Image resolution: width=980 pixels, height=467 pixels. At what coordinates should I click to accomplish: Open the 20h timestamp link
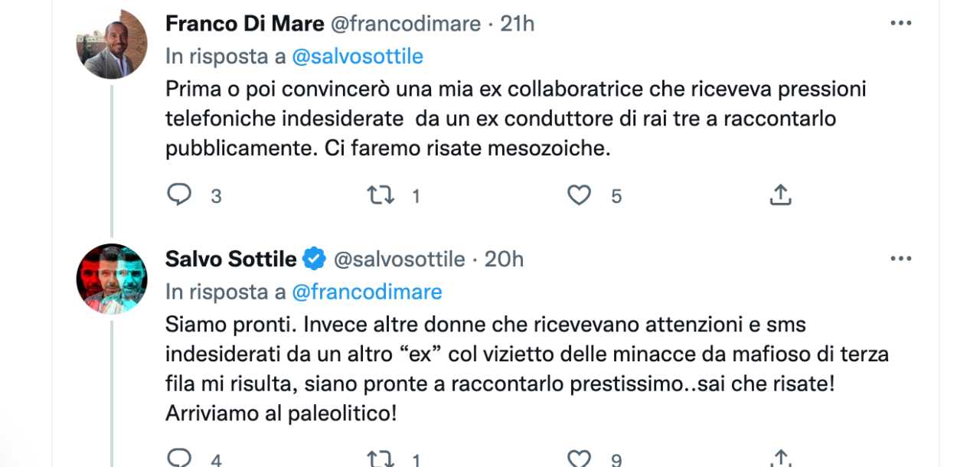click(505, 260)
